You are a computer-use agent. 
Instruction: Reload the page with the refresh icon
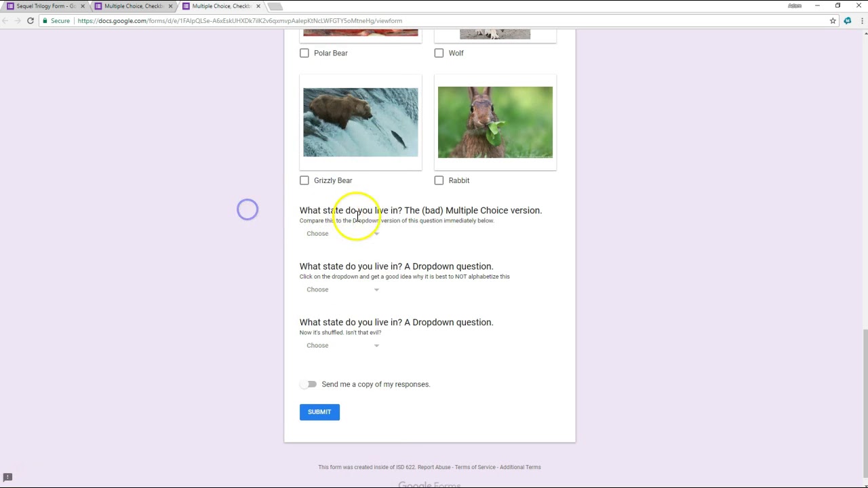[x=31, y=21]
